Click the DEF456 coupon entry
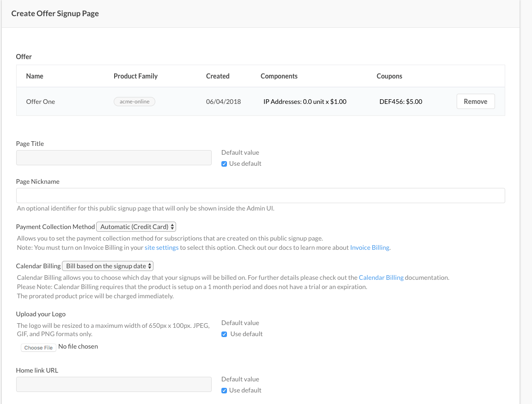532x404 pixels. [x=400, y=102]
